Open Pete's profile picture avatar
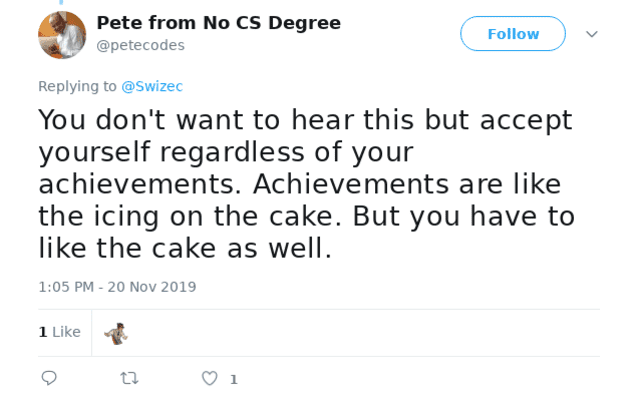 [x=62, y=35]
